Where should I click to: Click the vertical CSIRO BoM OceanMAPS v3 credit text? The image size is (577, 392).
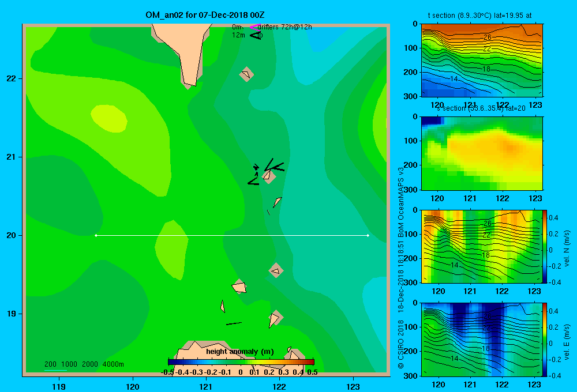401,268
